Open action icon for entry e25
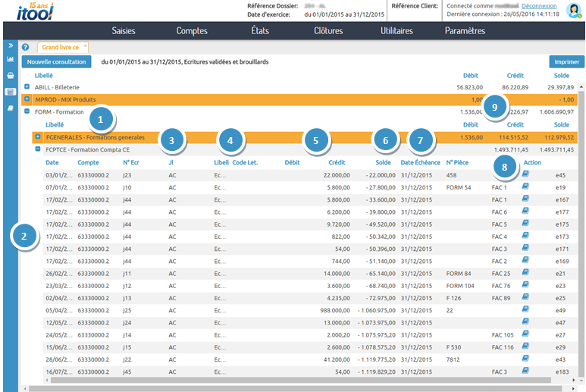586x392 pixels. click(x=525, y=296)
